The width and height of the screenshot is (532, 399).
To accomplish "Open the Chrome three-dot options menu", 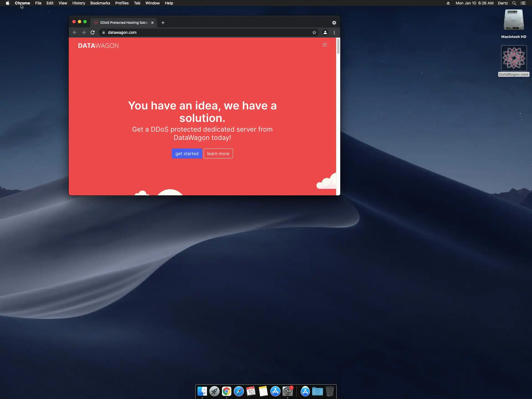I will point(334,32).
